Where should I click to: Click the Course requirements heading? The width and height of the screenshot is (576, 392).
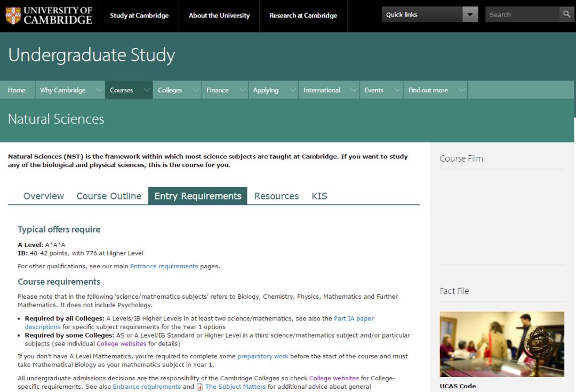[x=59, y=282]
